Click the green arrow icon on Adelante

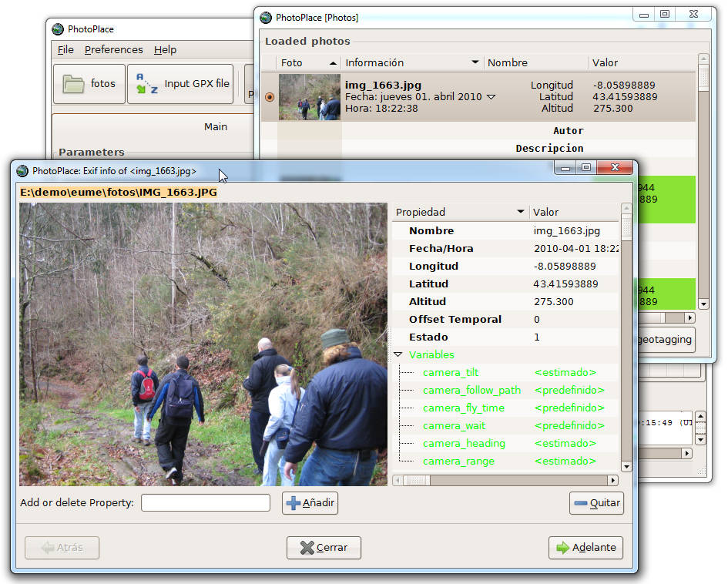pyautogui.click(x=562, y=548)
